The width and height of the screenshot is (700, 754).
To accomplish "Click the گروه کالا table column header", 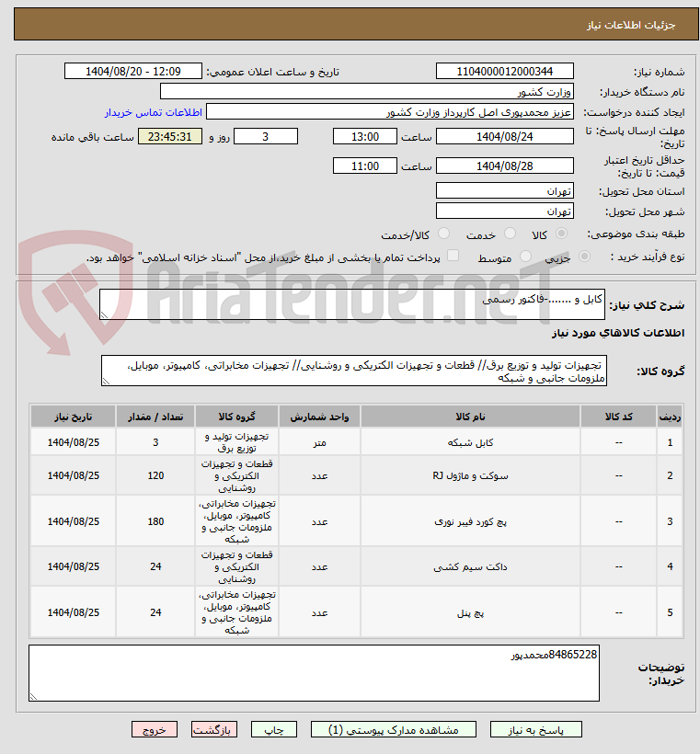I will pos(236,417).
